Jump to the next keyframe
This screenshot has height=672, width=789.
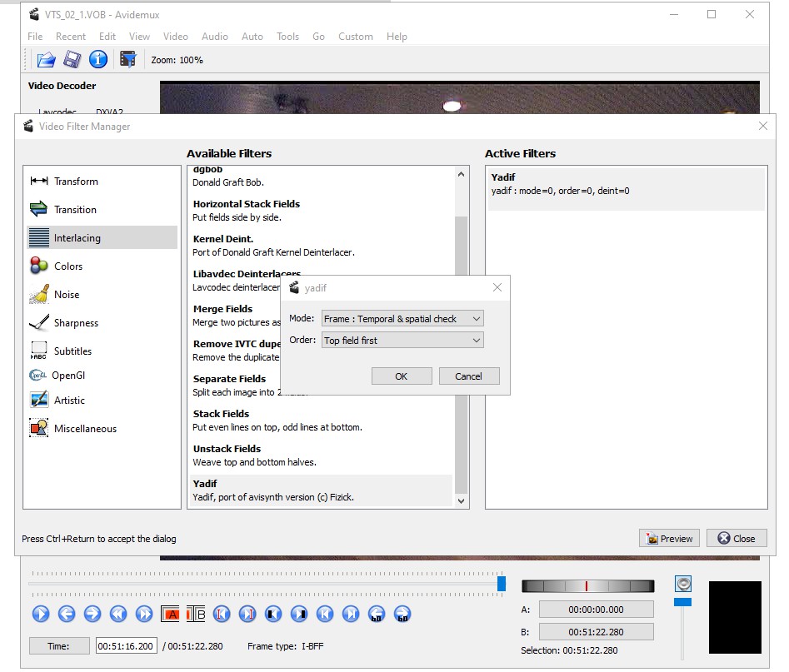144,614
